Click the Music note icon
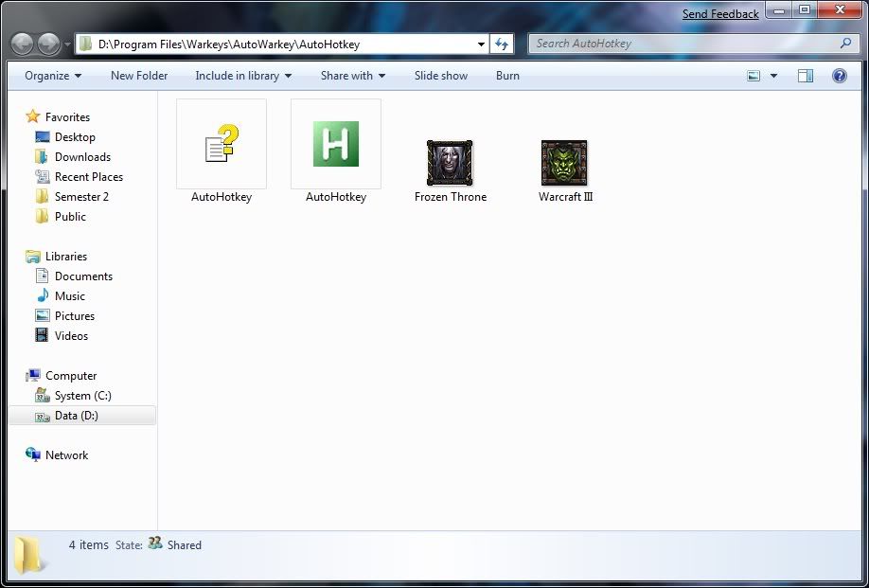Image resolution: width=869 pixels, height=588 pixels. coord(43,295)
